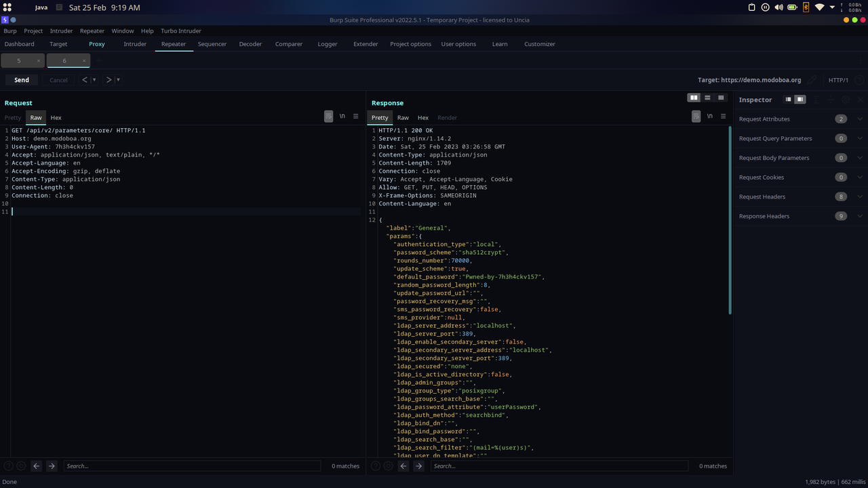Switch to top-bottom stacked layout
The image size is (868, 488).
(x=707, y=98)
